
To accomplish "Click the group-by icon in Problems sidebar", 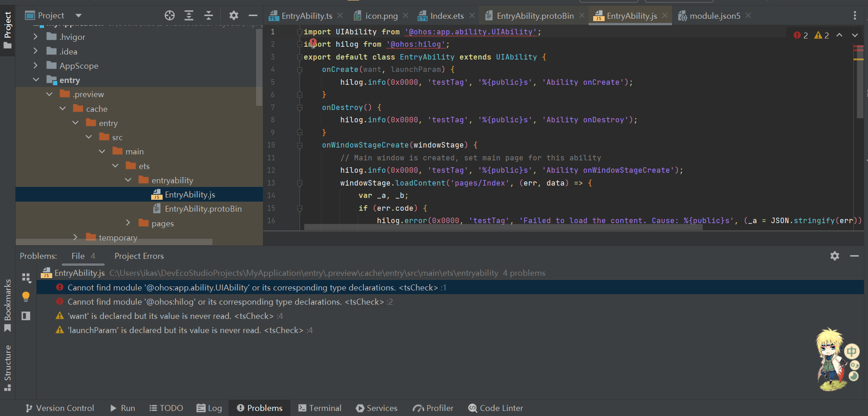I will 26,278.
